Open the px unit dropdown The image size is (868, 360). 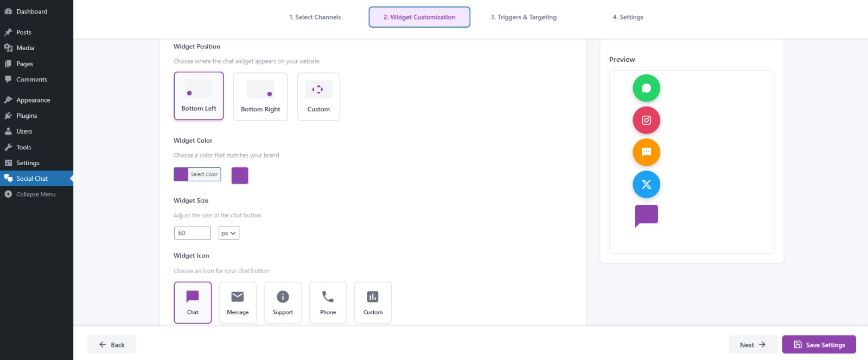point(228,233)
